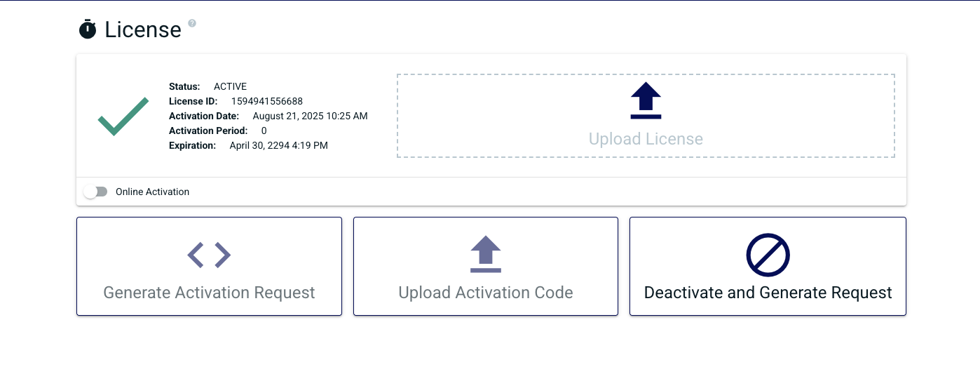Click the angle brackets code icon

coord(209,255)
